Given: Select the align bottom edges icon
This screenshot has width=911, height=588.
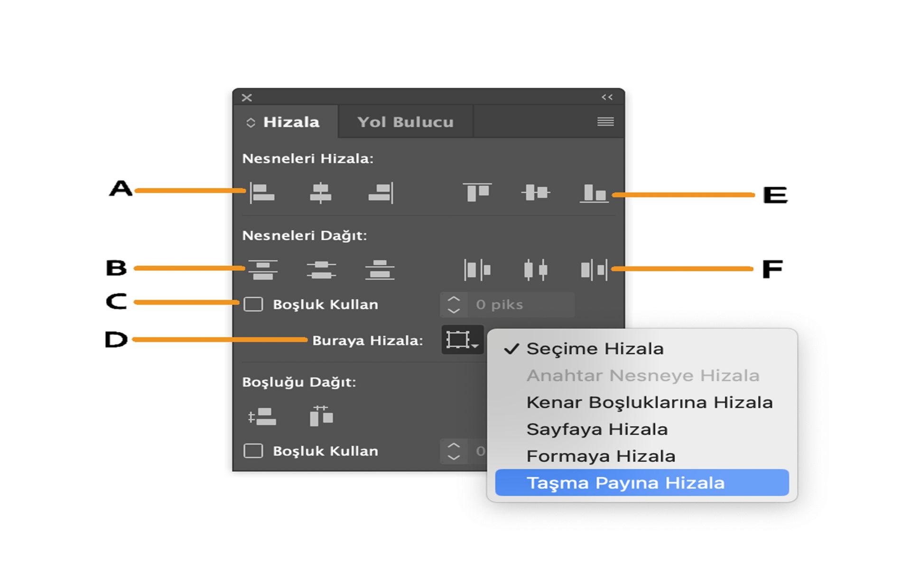Looking at the screenshot, I should pos(593,192).
